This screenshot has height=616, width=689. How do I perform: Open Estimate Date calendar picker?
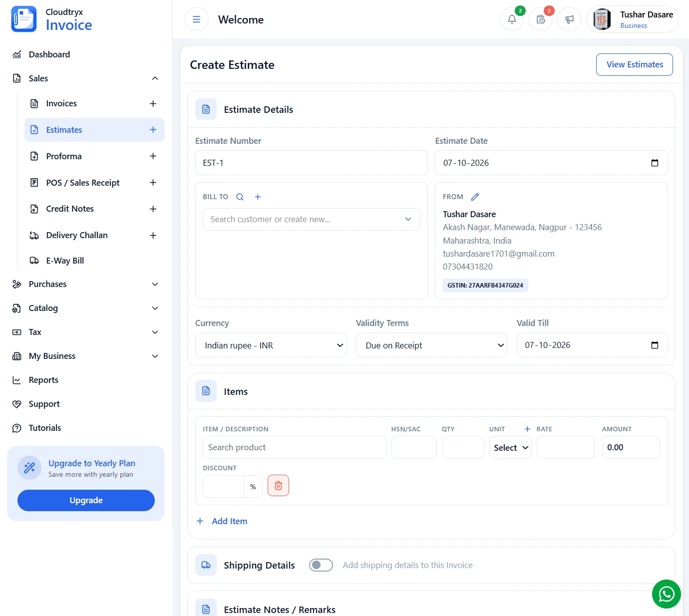[655, 163]
